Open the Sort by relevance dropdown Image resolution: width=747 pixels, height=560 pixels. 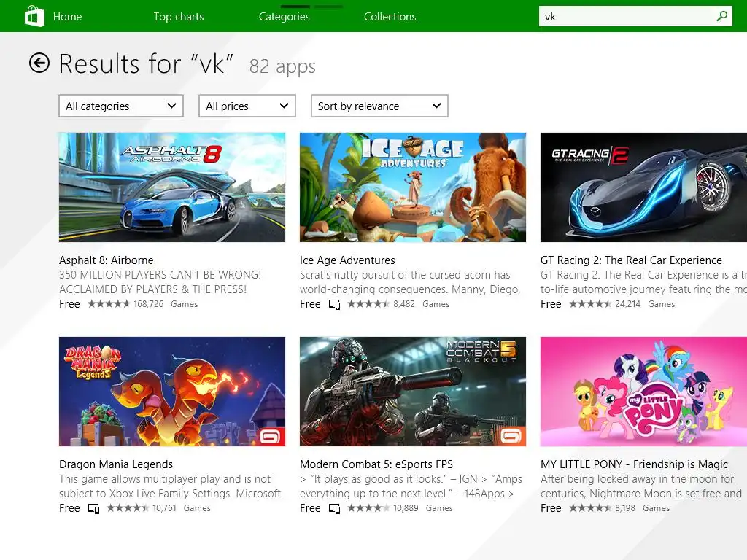coord(379,106)
